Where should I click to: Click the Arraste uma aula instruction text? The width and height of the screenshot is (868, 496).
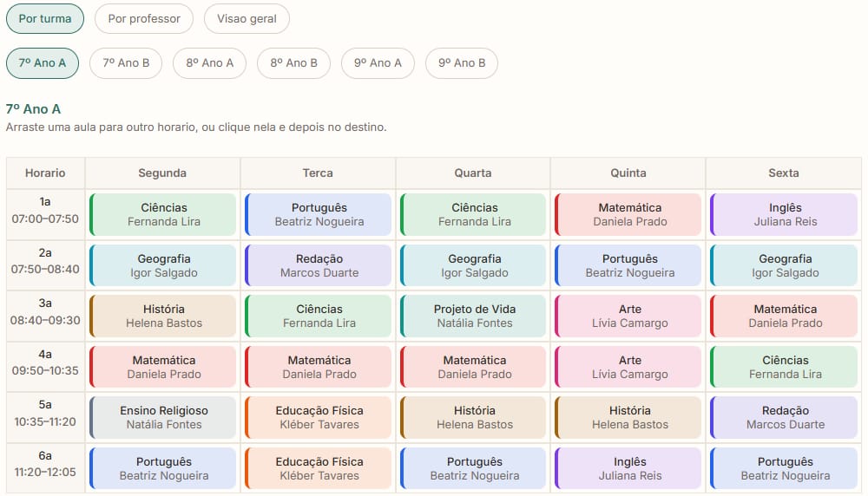click(196, 127)
